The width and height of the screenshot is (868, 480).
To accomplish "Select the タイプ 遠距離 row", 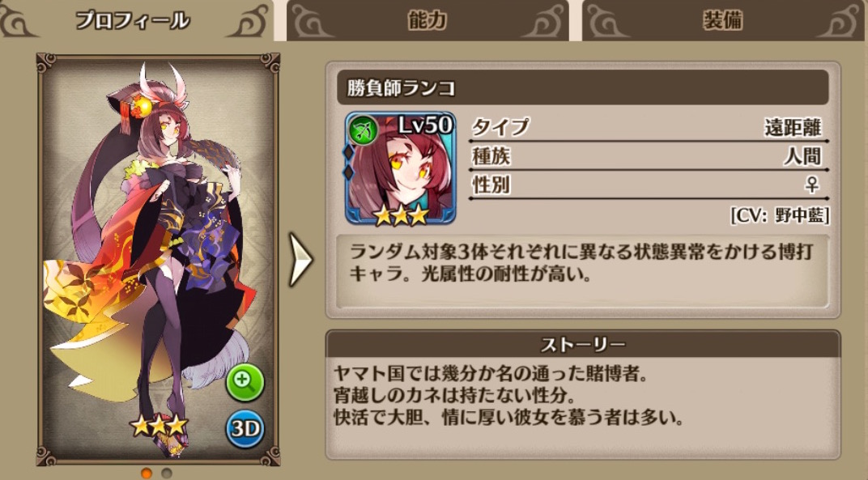I will point(649,128).
